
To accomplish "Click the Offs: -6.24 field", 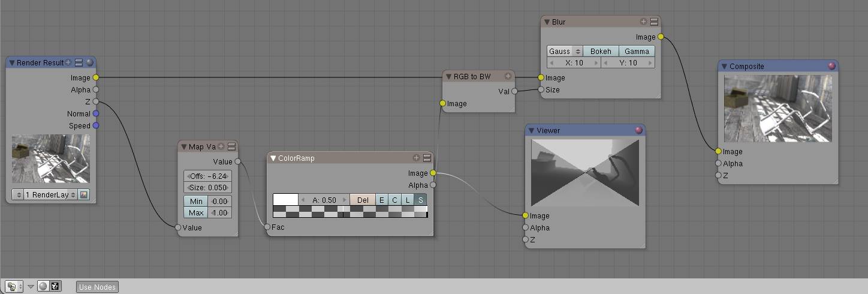I will pyautogui.click(x=207, y=176).
